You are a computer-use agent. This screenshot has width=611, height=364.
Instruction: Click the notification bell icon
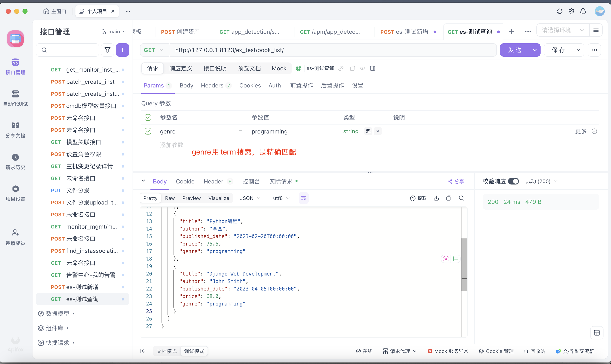click(583, 11)
